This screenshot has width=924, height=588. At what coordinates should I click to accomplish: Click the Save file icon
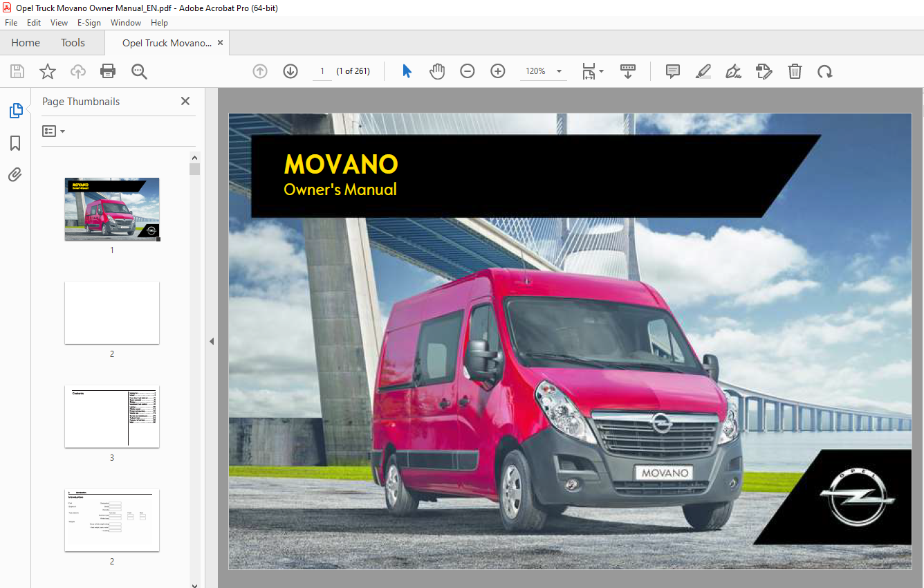click(17, 71)
